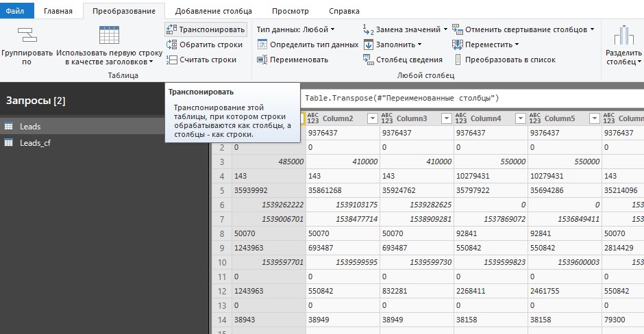Viewport: 644px width, 334px height.
Task: Click cell 2461755 in row 12
Action: coord(565,291)
